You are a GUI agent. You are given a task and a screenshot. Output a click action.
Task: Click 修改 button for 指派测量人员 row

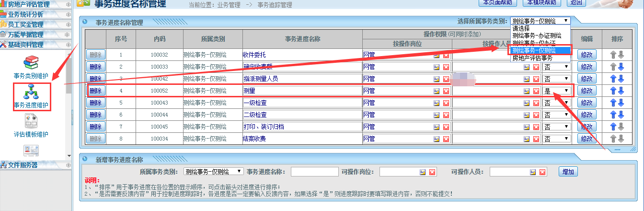click(x=586, y=79)
